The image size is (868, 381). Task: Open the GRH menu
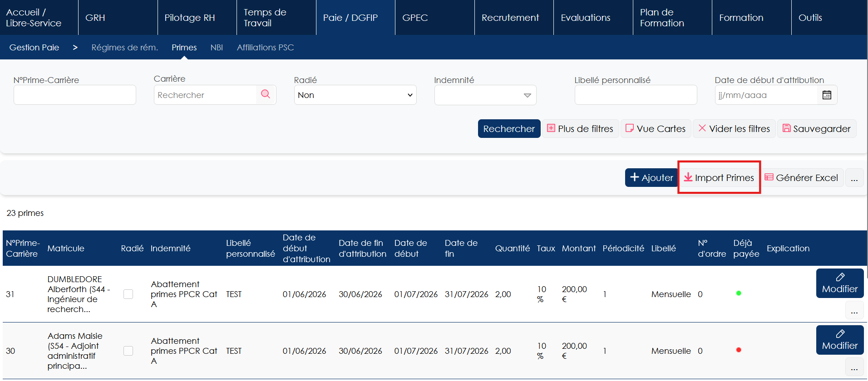[118, 18]
